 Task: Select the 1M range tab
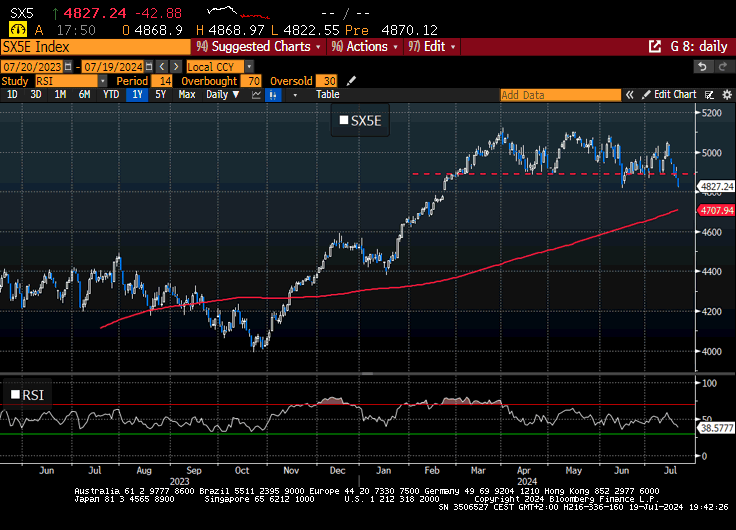click(x=60, y=95)
